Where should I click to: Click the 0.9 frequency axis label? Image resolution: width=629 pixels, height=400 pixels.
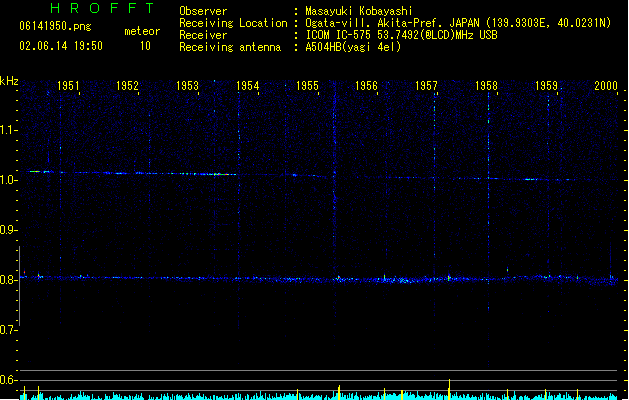8,230
